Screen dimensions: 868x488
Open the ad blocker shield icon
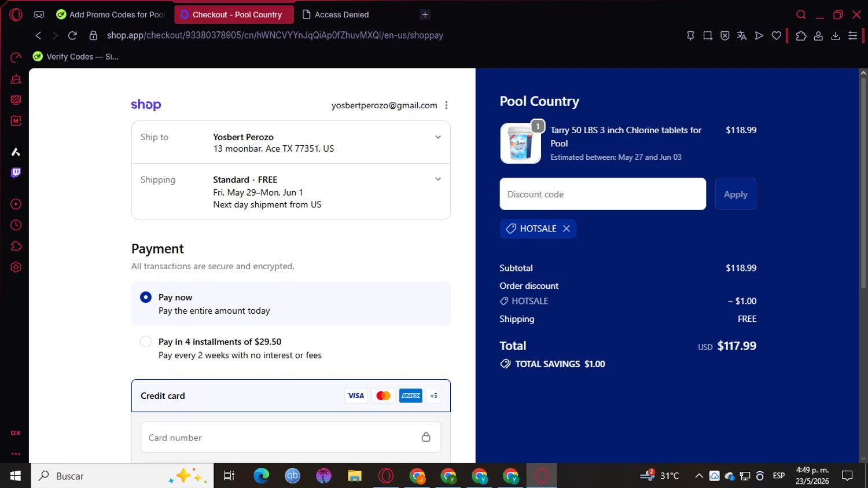click(x=724, y=36)
